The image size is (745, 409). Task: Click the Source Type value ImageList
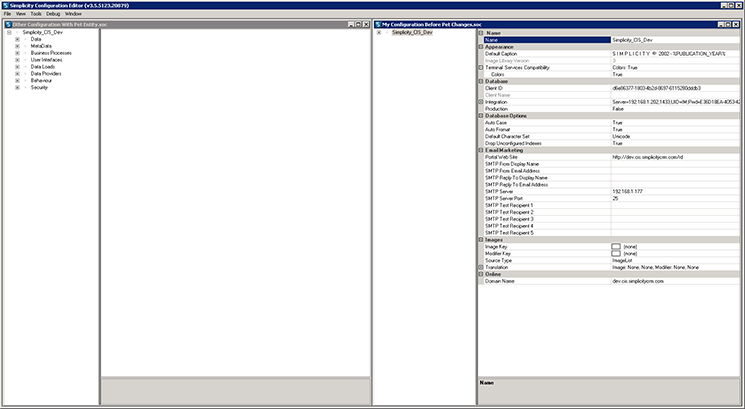[x=675, y=260]
